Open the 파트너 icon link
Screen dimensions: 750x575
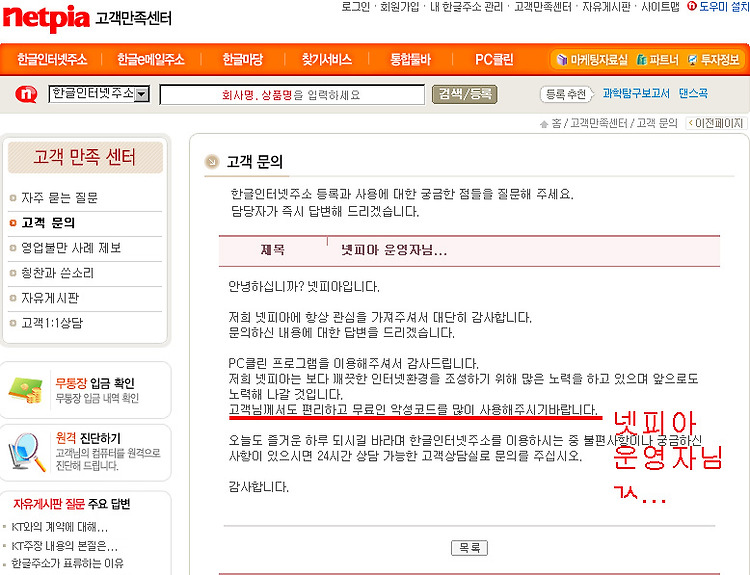click(x=658, y=60)
